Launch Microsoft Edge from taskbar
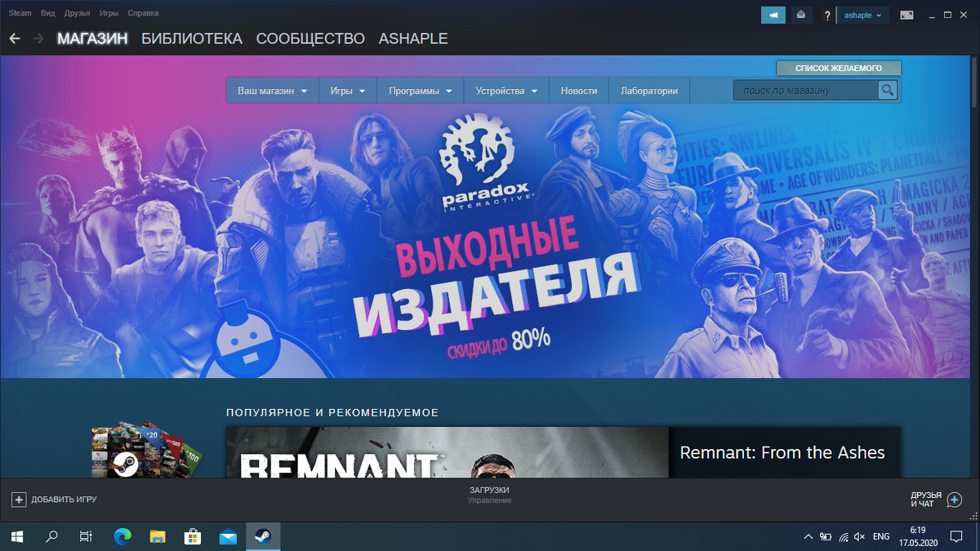980x551 pixels. [122, 536]
